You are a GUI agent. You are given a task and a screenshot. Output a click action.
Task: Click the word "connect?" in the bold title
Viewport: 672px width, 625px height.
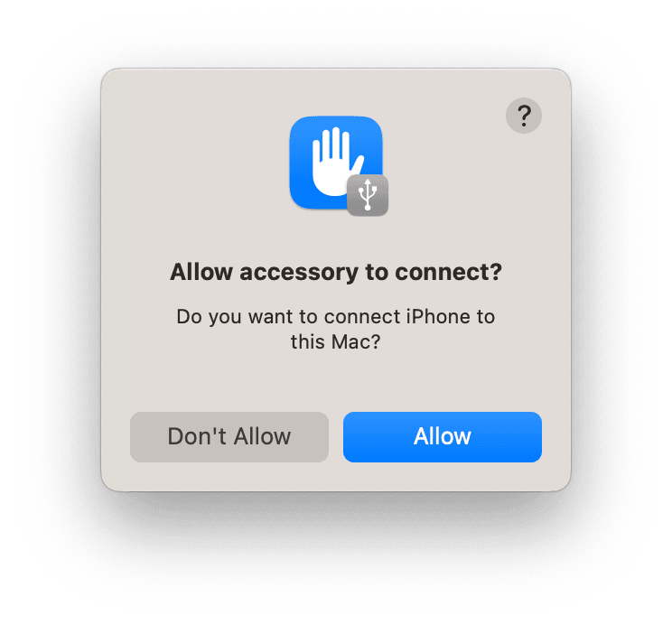[x=448, y=272]
